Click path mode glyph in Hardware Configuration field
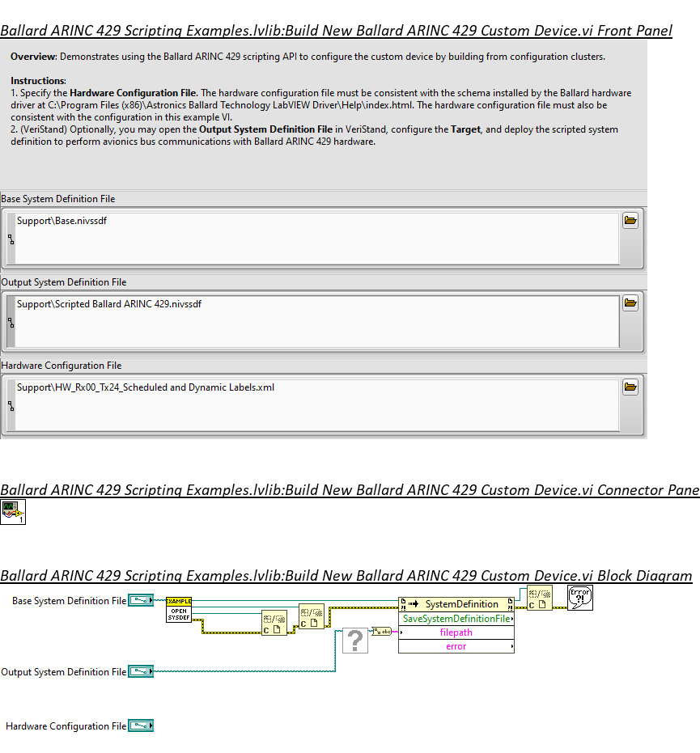Image resolution: width=700 pixels, height=753 pixels. [x=11, y=406]
